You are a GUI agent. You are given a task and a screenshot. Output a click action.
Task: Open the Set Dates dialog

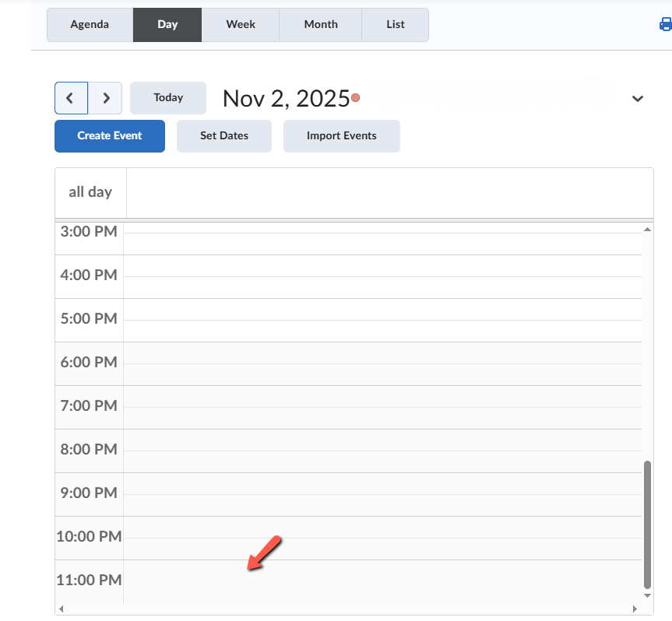223,135
